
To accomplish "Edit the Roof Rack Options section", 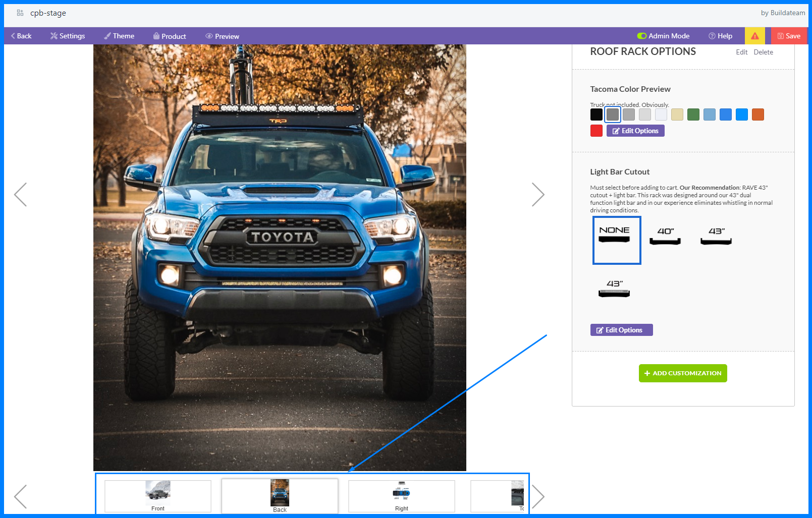I will pos(741,52).
